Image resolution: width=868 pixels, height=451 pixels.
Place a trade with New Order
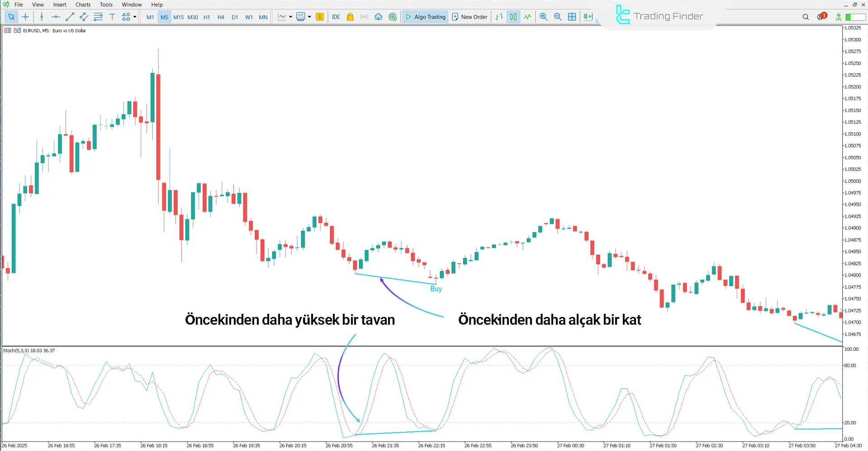(470, 17)
